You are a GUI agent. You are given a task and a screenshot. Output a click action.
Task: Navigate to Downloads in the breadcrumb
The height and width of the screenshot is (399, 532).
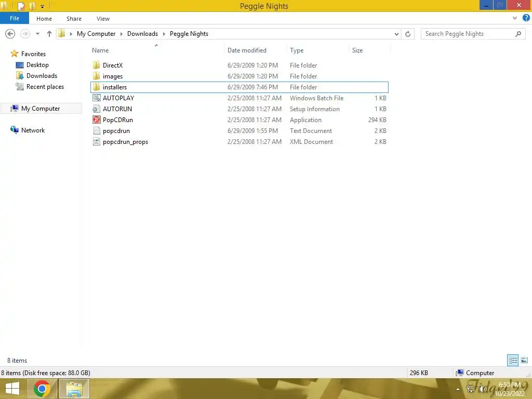142,34
